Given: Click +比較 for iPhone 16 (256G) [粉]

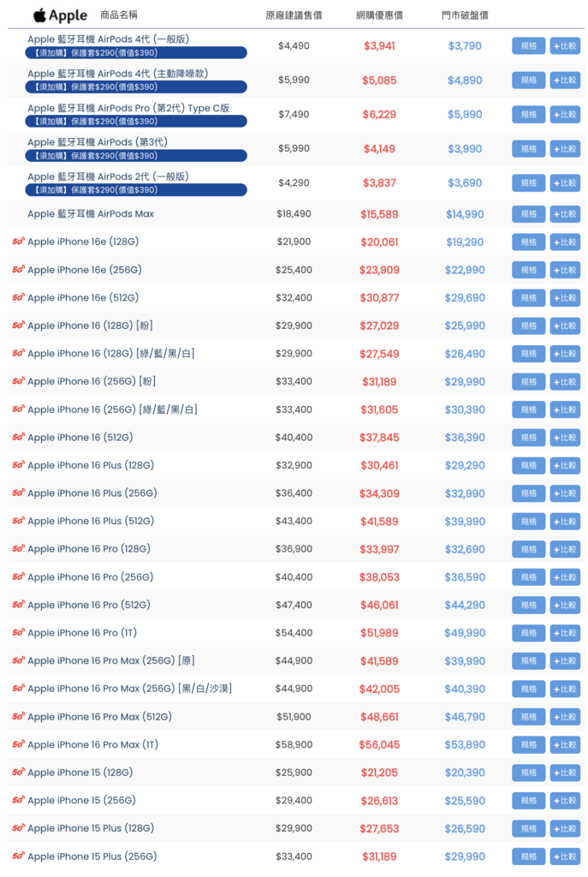Looking at the screenshot, I should click(565, 381).
